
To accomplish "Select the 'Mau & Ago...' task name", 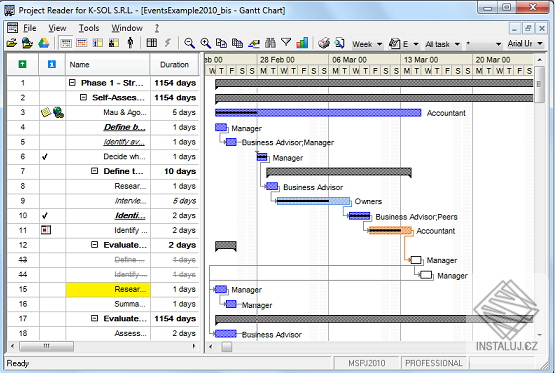I will tap(125, 113).
